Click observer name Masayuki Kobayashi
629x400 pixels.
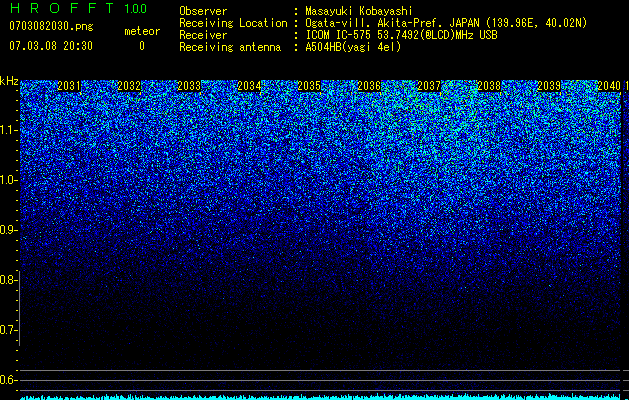359,11
